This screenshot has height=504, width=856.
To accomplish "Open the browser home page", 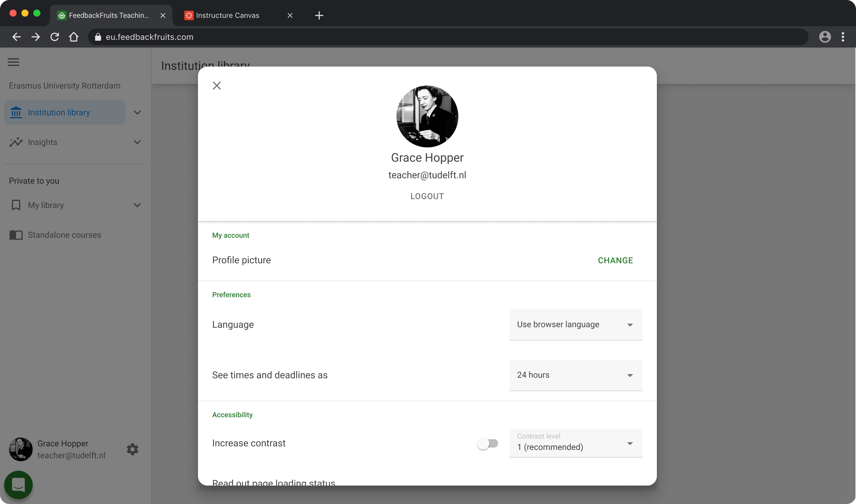I will click(74, 37).
